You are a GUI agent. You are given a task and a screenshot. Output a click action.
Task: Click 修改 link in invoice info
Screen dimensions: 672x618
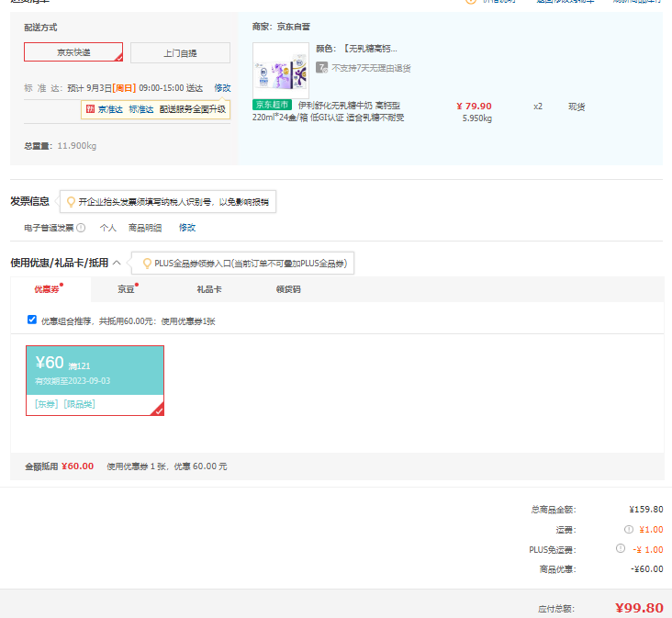(x=187, y=228)
